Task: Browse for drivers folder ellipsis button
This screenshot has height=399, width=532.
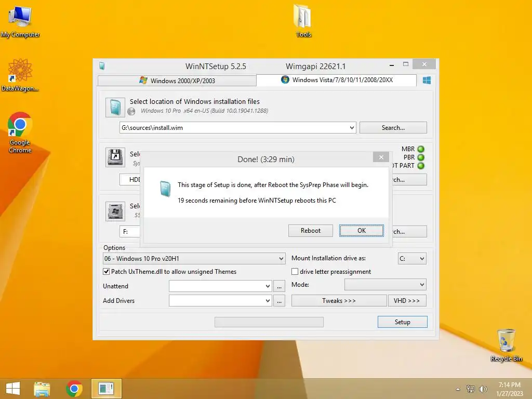Action: pyautogui.click(x=279, y=301)
